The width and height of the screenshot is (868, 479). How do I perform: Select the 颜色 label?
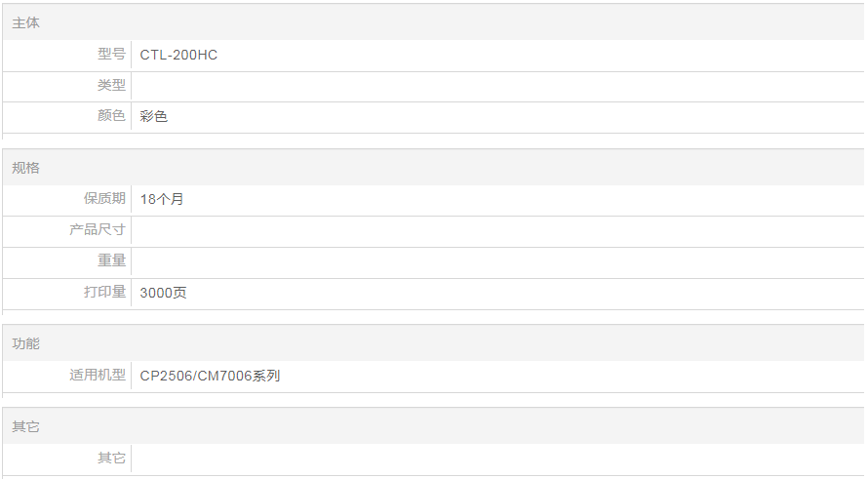coord(111,116)
